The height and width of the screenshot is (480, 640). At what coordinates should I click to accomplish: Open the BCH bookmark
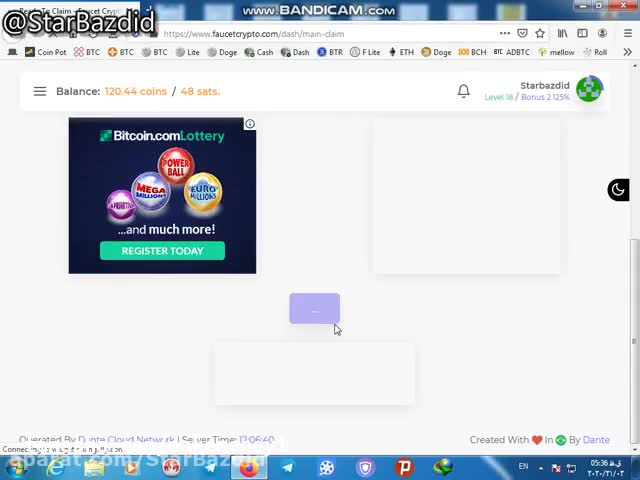pyautogui.click(x=472, y=52)
